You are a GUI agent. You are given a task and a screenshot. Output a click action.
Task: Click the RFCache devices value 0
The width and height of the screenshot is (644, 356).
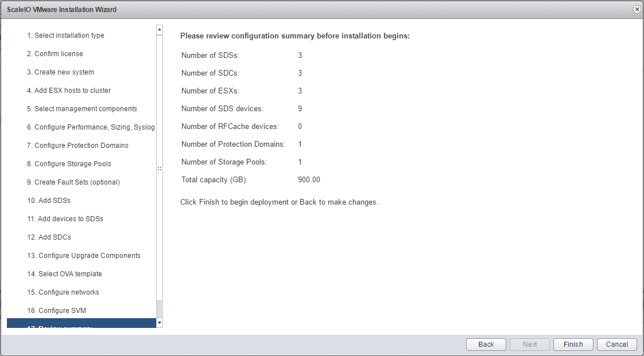click(x=300, y=126)
